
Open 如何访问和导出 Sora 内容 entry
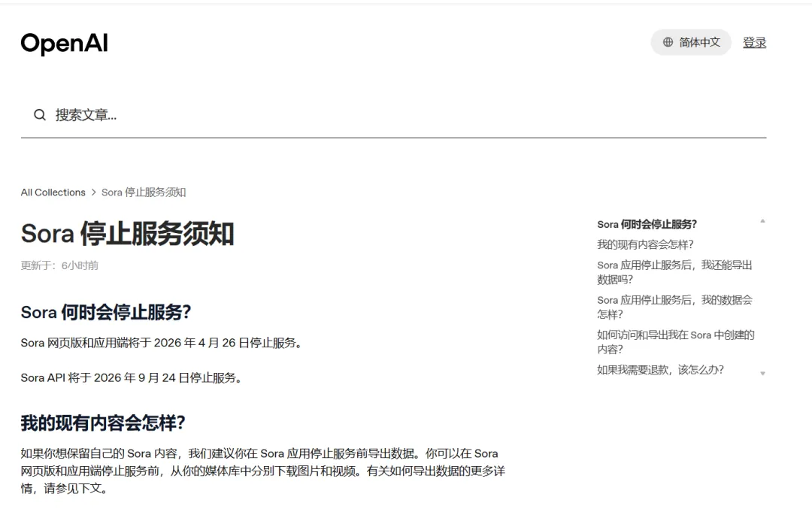(x=675, y=342)
